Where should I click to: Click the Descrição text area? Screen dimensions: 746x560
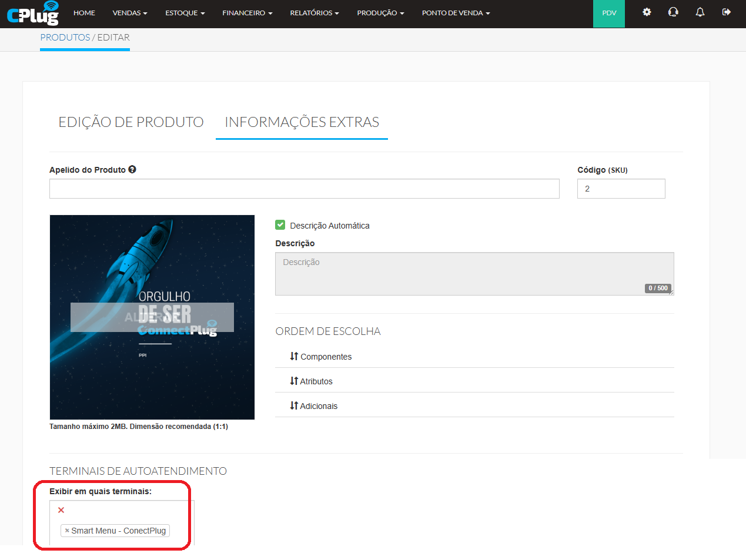tap(474, 274)
